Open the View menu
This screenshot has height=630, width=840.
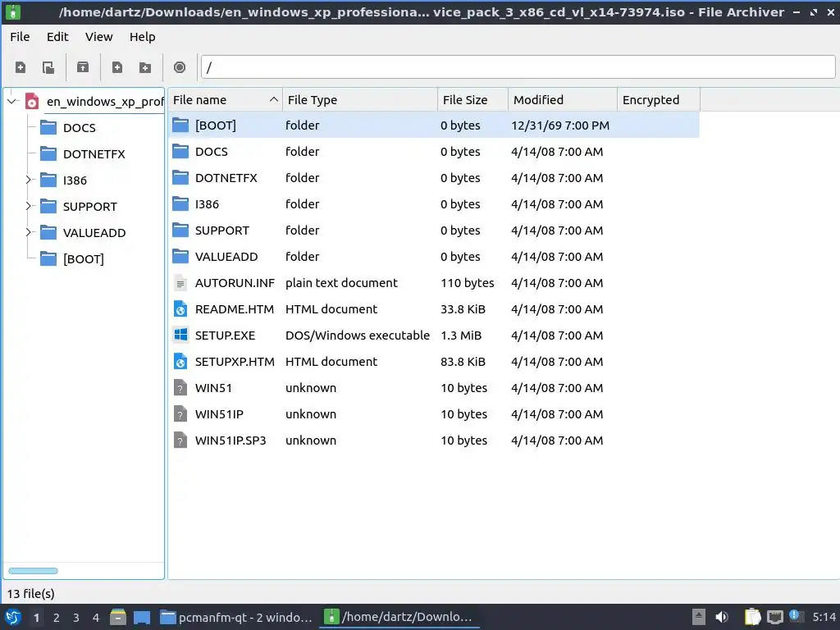click(99, 37)
